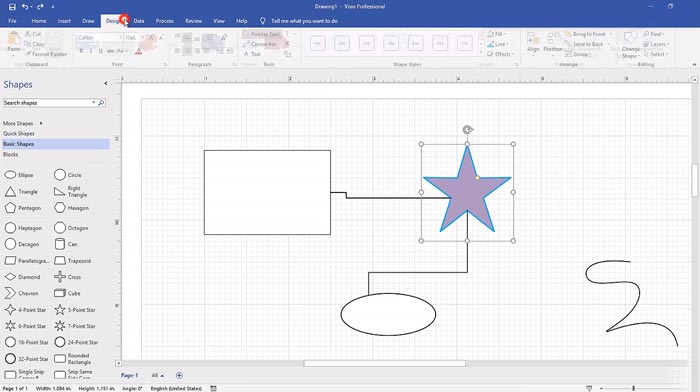
Task: Toggle bold formatting
Action: [x=81, y=51]
